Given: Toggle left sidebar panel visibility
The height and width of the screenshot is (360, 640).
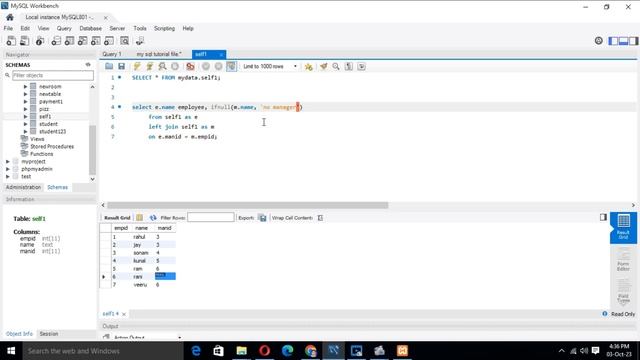Looking at the screenshot, I should click(x=613, y=41).
